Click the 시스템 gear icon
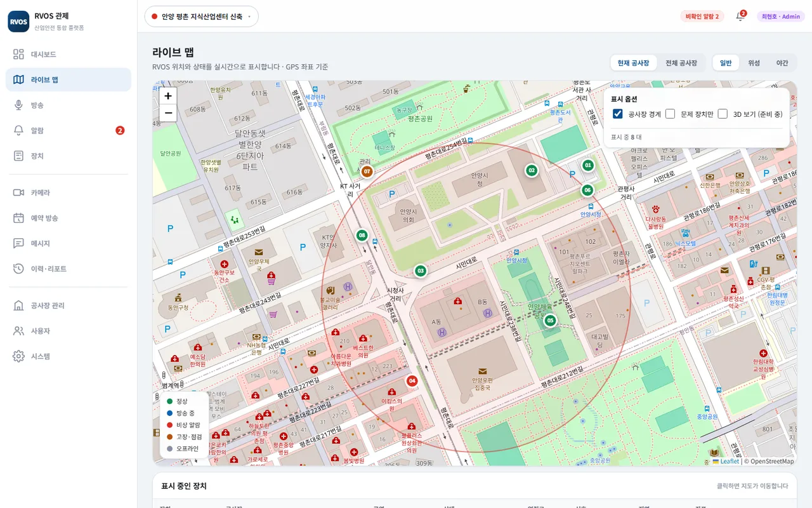This screenshot has height=508, width=812. click(x=18, y=356)
